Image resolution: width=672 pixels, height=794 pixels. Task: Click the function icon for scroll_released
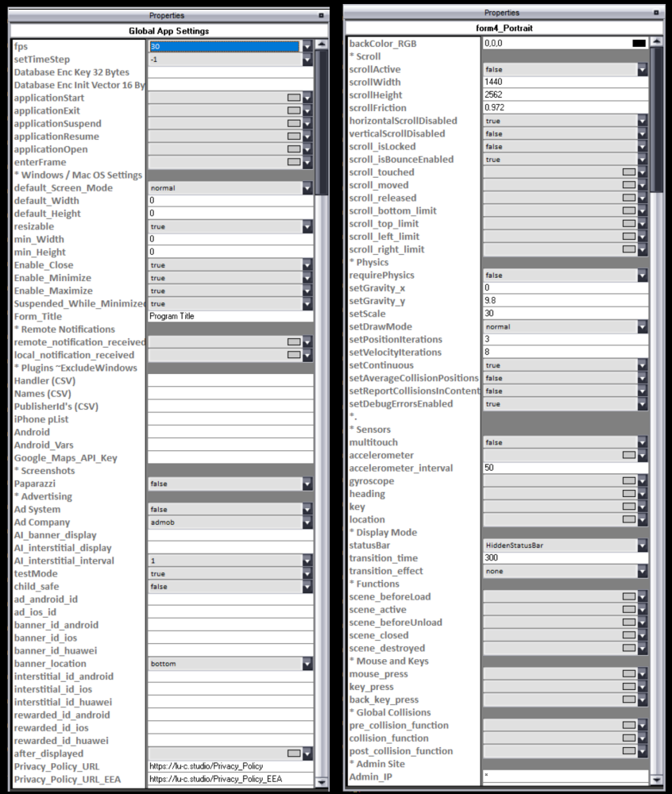coord(629,198)
